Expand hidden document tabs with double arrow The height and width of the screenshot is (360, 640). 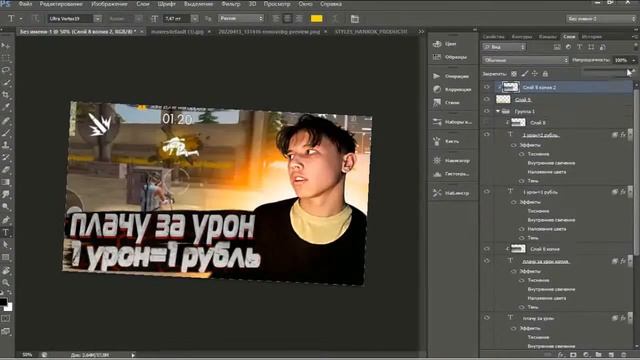tap(421, 31)
